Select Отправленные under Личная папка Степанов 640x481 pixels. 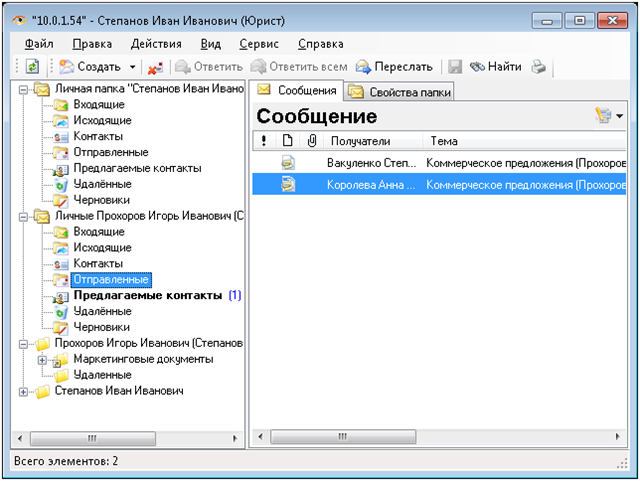(x=111, y=152)
